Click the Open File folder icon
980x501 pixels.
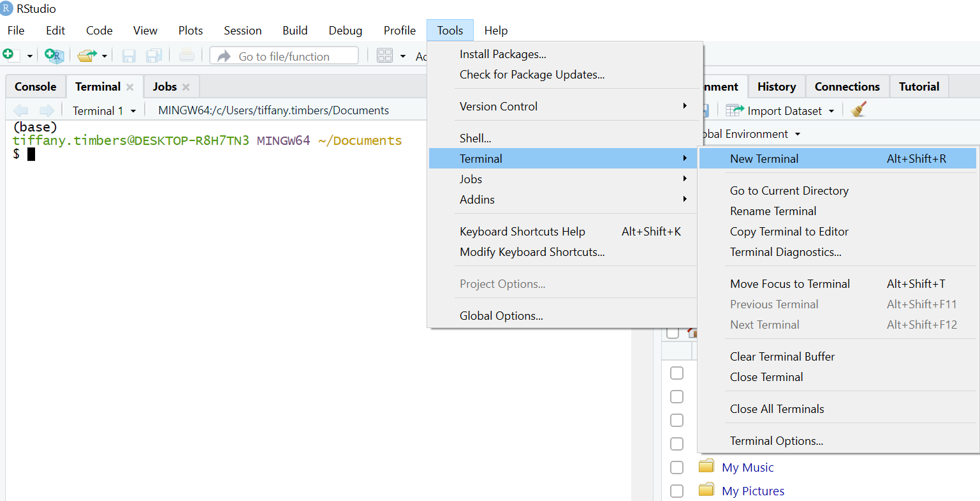87,56
